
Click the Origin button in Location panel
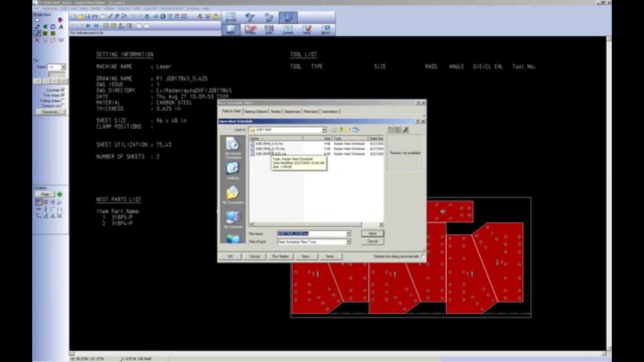tap(45, 194)
